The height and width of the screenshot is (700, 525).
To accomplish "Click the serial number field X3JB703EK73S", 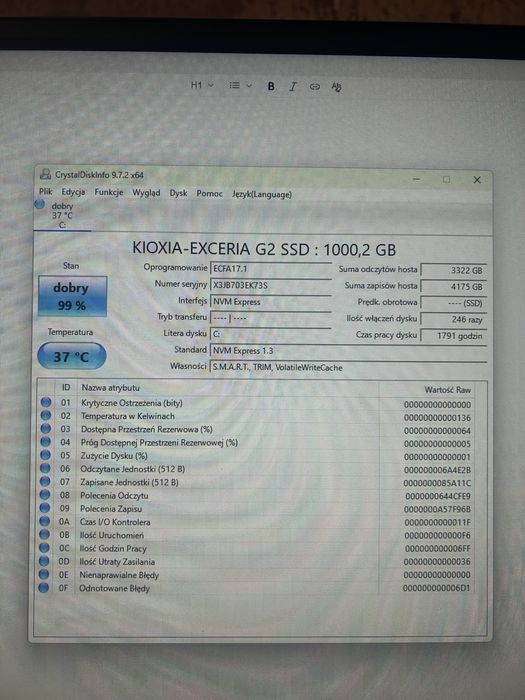I will click(x=271, y=285).
